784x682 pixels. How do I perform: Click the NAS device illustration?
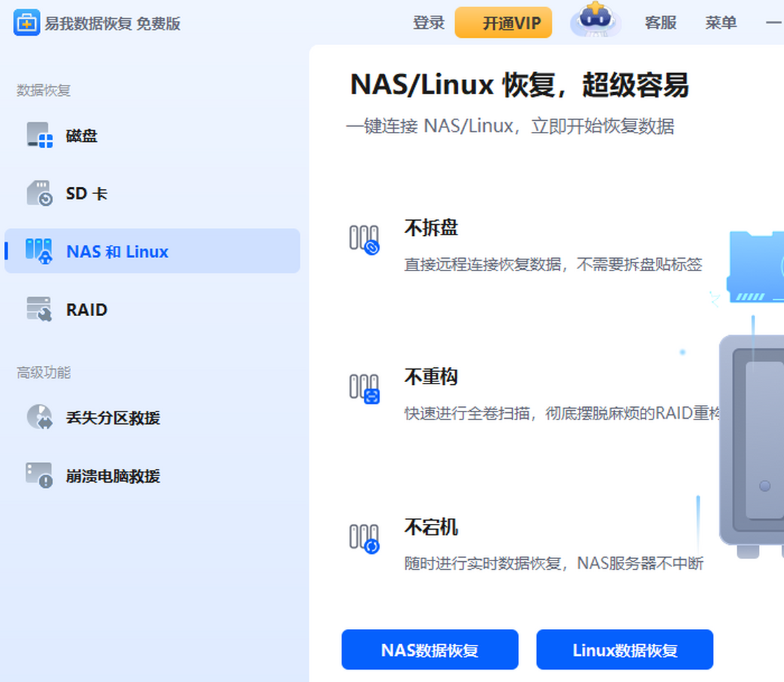tap(751, 446)
